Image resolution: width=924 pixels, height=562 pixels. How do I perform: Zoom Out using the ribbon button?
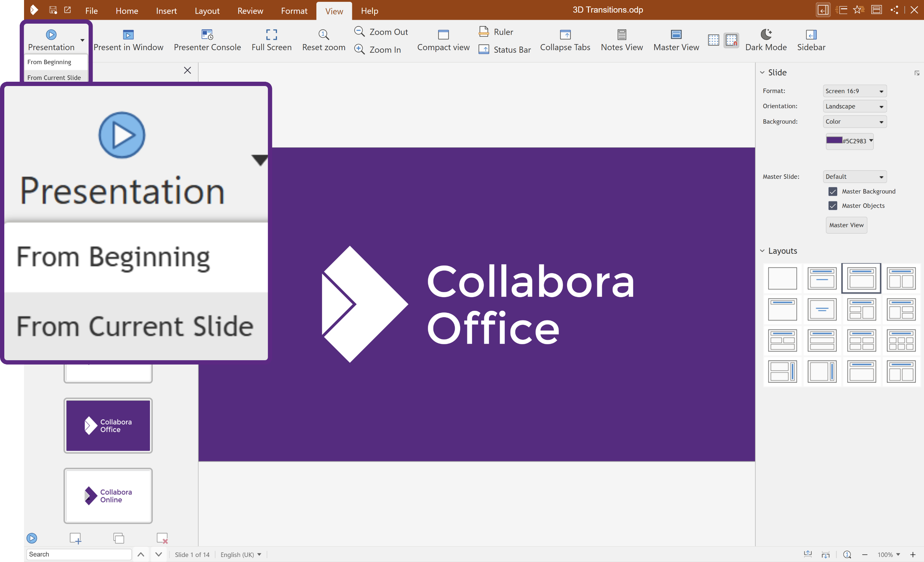tap(381, 32)
